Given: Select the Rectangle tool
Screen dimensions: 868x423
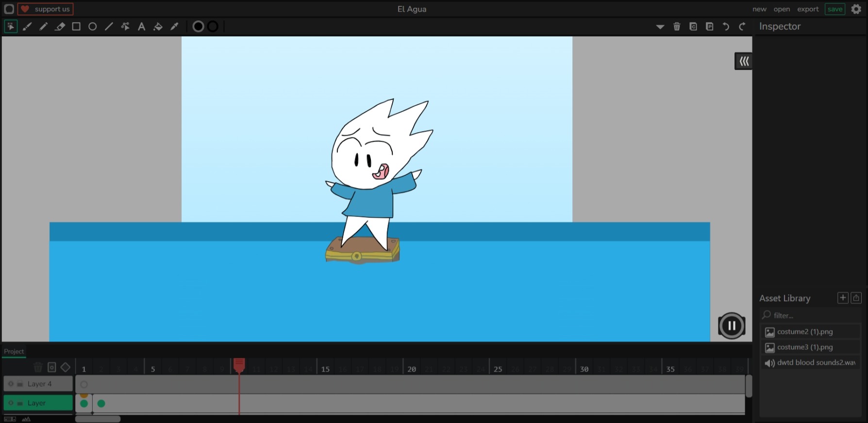Looking at the screenshot, I should (x=76, y=26).
